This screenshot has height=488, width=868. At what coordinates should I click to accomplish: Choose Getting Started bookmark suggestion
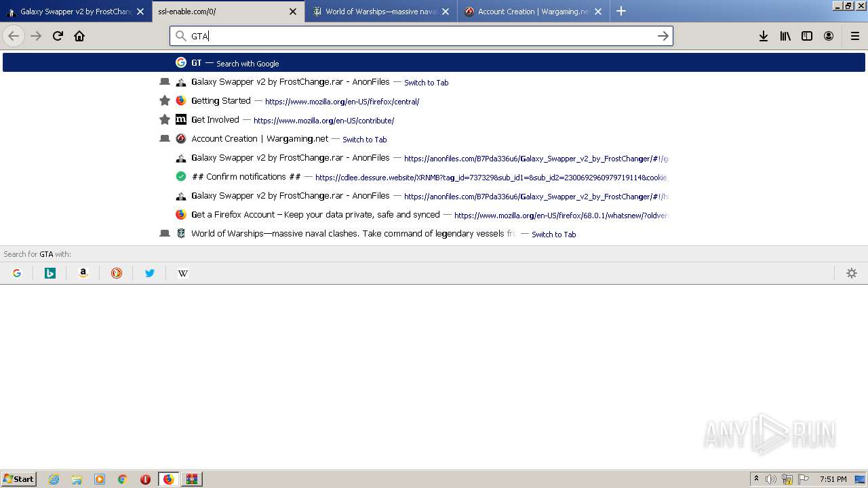(434, 101)
